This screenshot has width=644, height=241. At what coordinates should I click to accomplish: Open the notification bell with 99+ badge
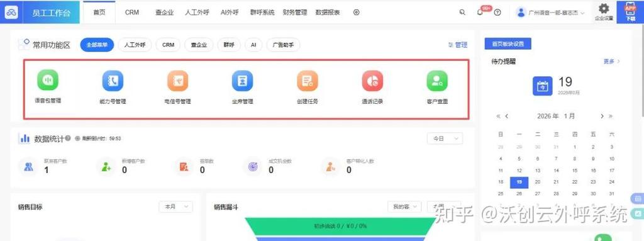[480, 13]
